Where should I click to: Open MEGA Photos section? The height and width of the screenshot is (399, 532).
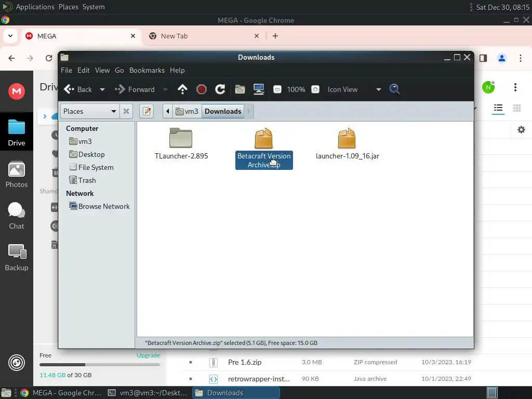coord(17,175)
